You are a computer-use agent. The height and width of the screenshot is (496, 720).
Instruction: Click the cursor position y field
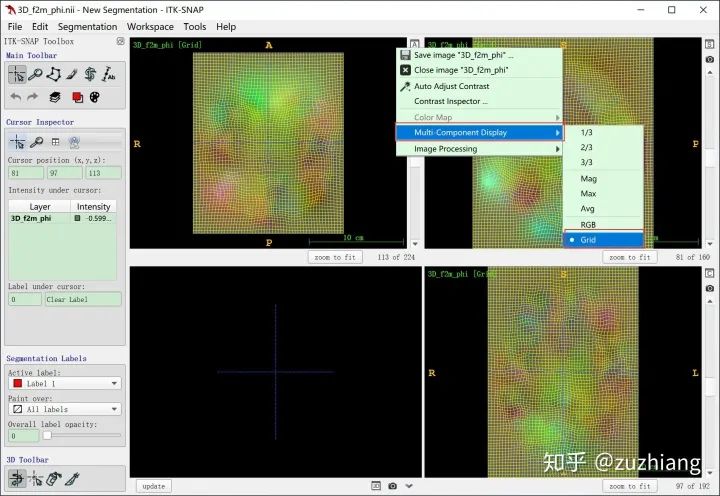(64, 173)
